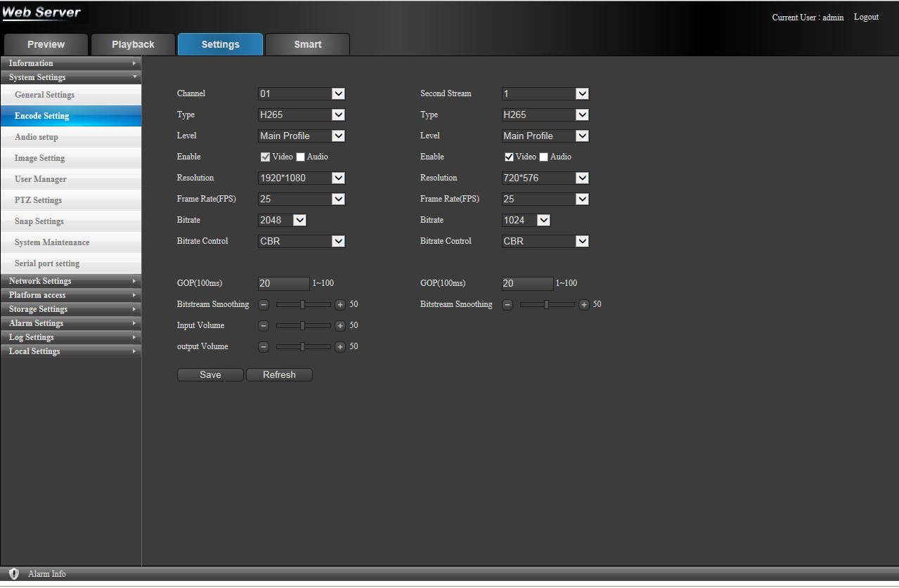The height and width of the screenshot is (588, 899).
Task: Increase second stream Bitstream Smoothing with plus
Action: point(583,305)
